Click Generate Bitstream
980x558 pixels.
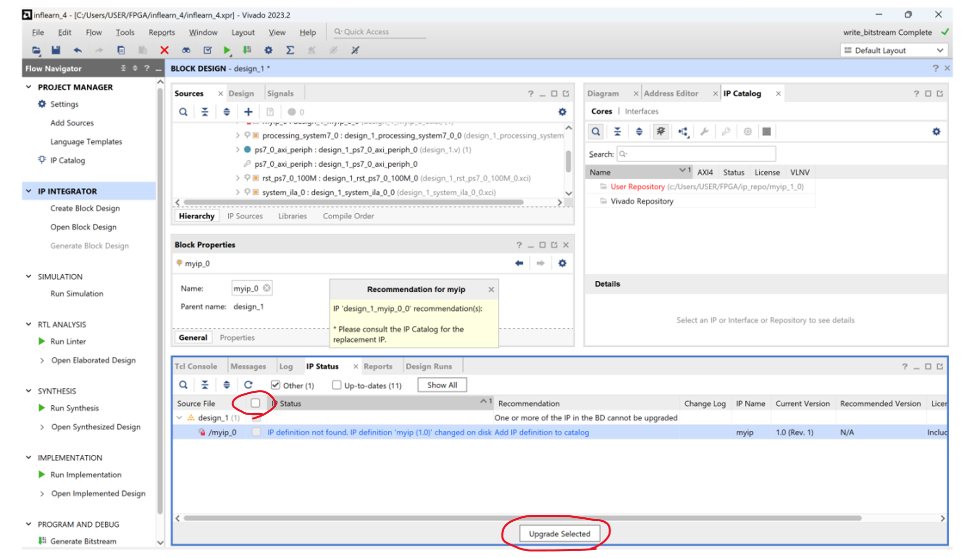(x=83, y=541)
